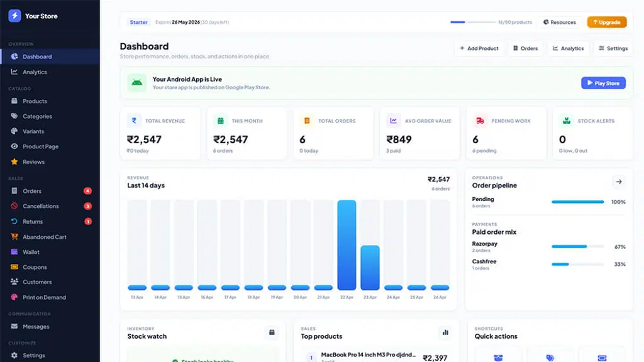Click the Coupons ticket icon
This screenshot has width=644, height=362.
tap(14, 266)
